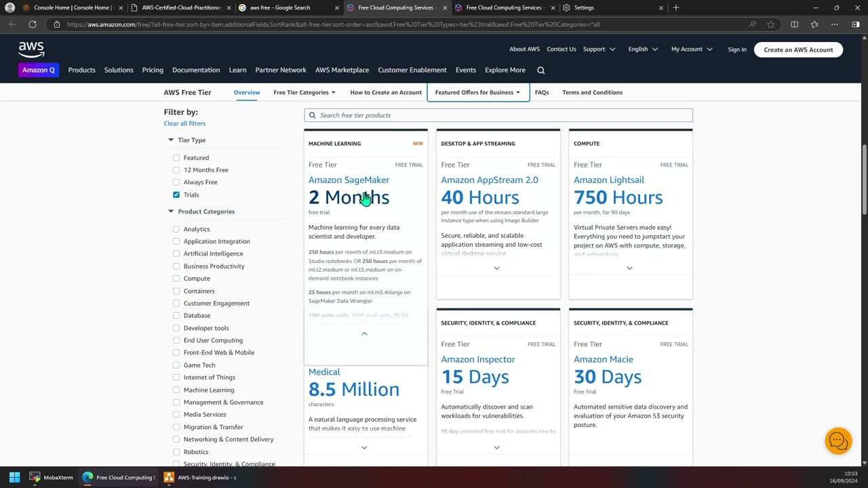Select the Analytics category checkbox

coord(176,229)
